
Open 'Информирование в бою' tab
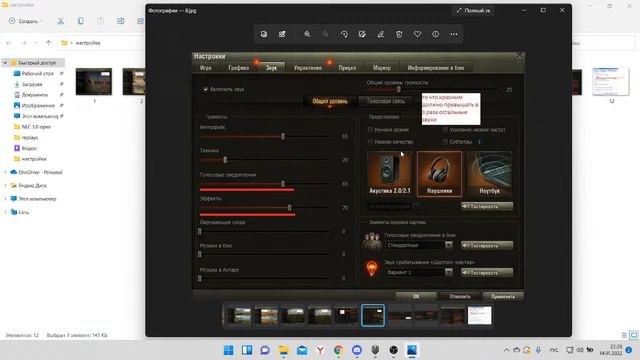click(436, 68)
